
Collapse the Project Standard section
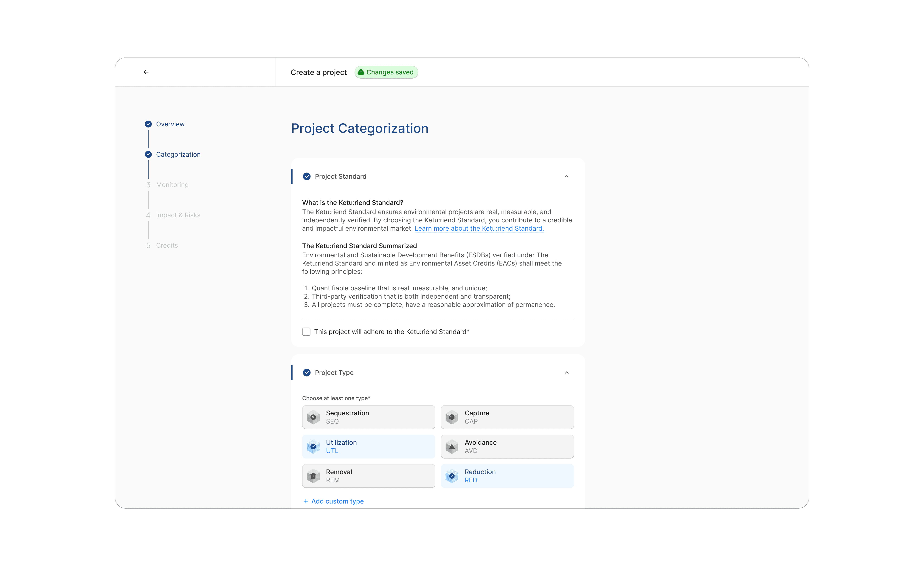[566, 176]
